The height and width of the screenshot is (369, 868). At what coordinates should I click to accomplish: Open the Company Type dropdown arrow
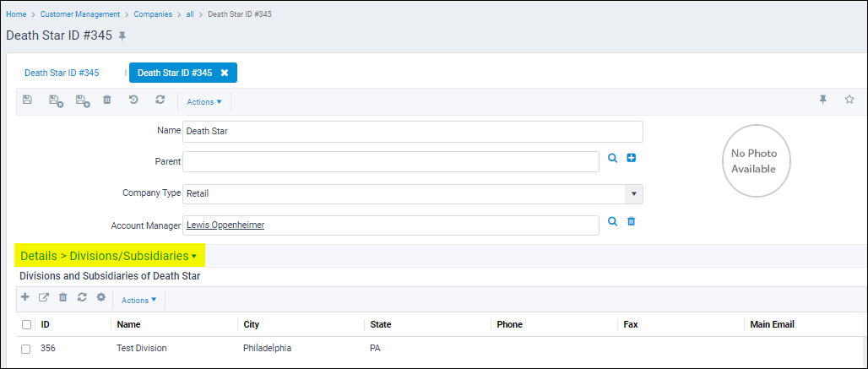click(x=634, y=194)
